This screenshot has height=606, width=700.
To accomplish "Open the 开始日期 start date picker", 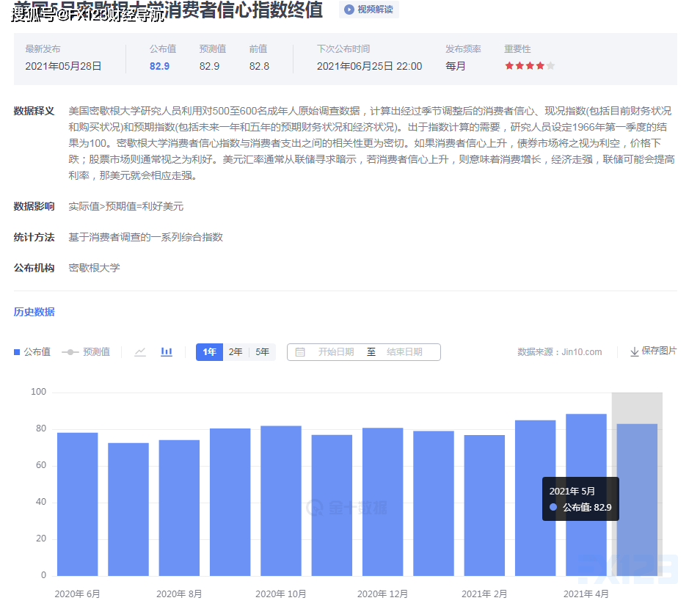I will pyautogui.click(x=335, y=352).
